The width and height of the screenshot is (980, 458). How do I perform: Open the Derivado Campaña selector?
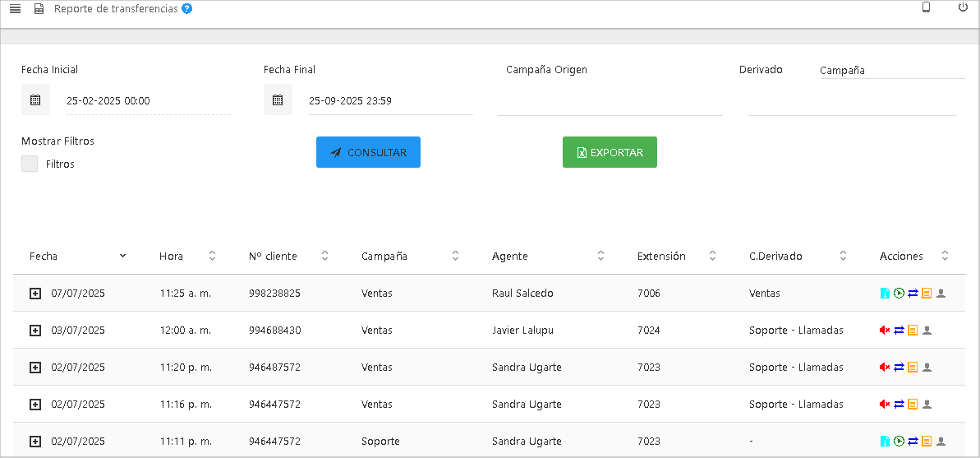[x=892, y=71]
